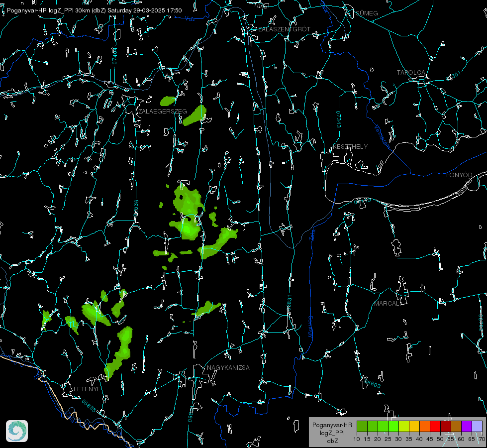The width and height of the screenshot is (487, 448).
Task: Click the NAGYKANIZSA town label
Action: (228, 367)
